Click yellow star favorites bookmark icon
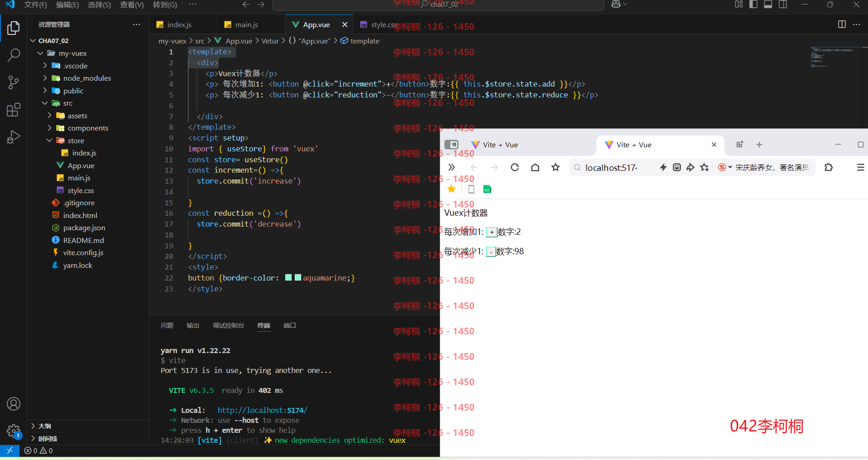868x460 pixels. pyautogui.click(x=451, y=189)
